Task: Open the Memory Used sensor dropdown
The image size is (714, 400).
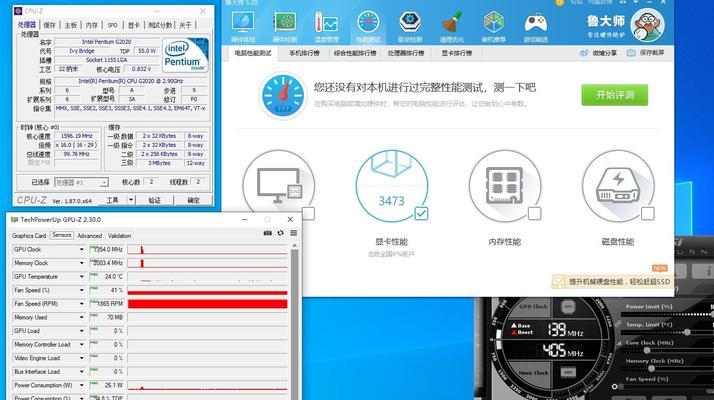Action: (82, 318)
